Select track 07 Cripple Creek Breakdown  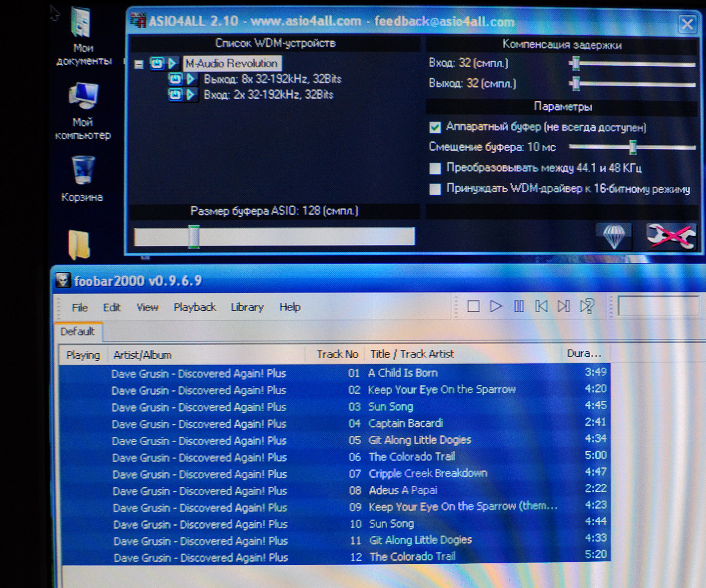point(335,474)
